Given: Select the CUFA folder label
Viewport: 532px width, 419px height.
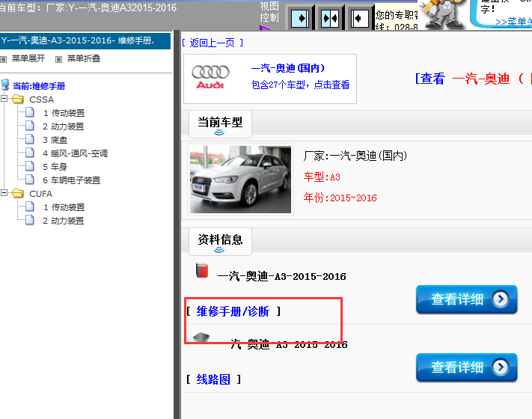Looking at the screenshot, I should [40, 194].
